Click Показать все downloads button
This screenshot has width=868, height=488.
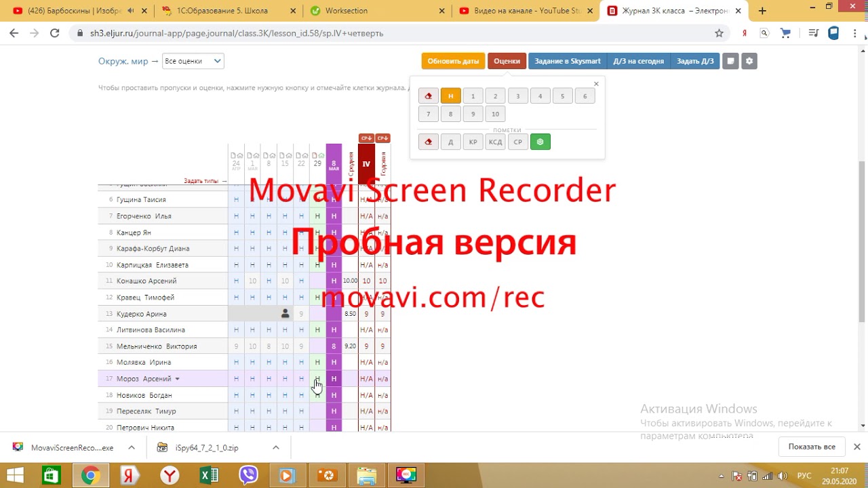(812, 447)
